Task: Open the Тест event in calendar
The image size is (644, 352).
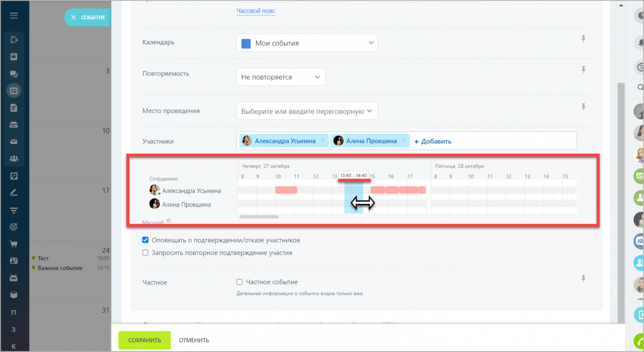Action: [43, 258]
